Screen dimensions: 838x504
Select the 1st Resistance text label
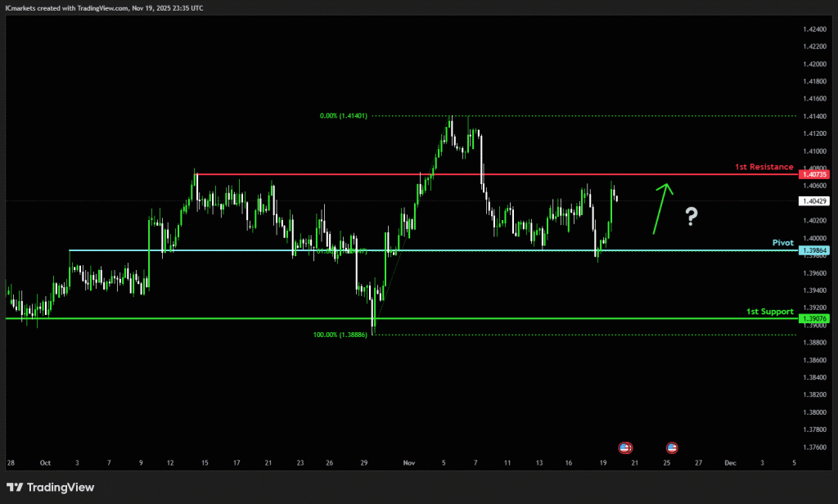pos(764,166)
